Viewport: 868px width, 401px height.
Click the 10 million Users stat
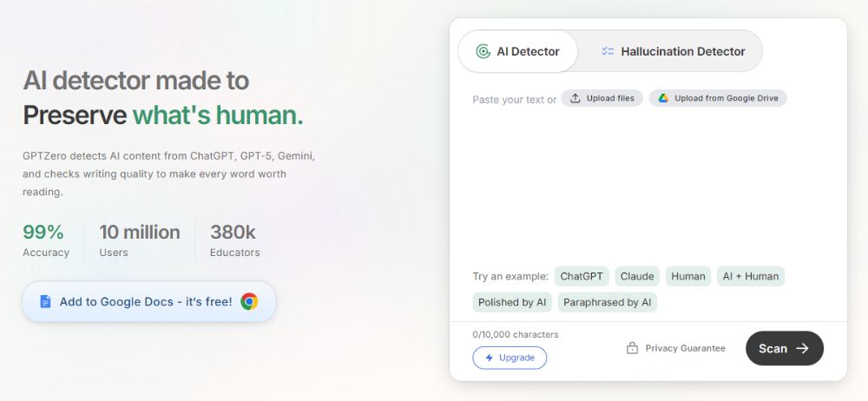(x=140, y=240)
